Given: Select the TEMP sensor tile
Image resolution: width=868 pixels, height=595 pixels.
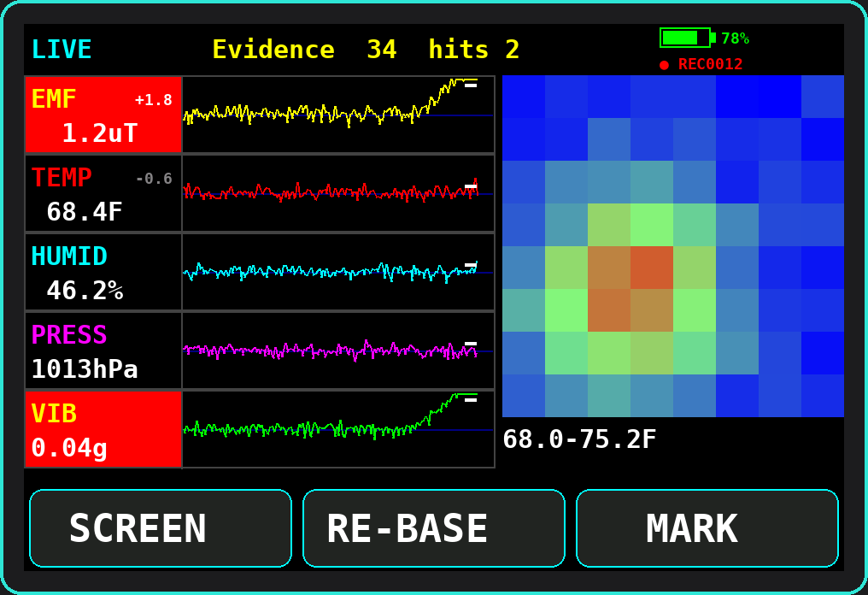Looking at the screenshot, I should 103,193.
